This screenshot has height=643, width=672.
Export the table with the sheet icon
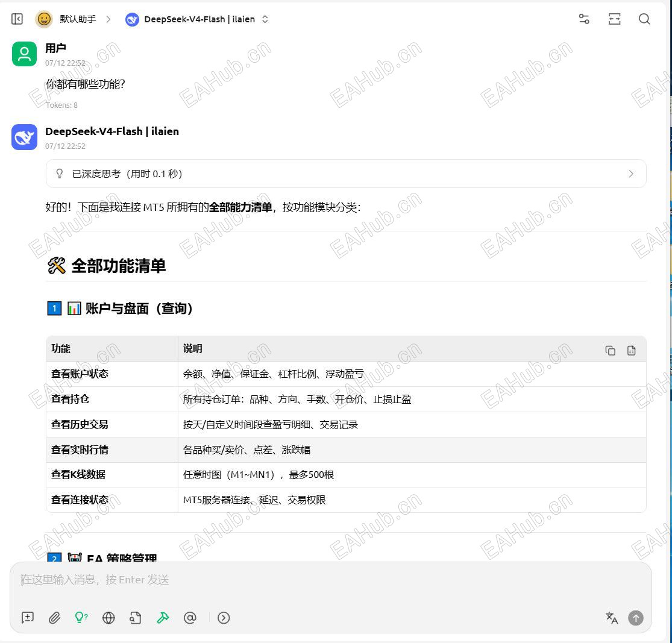pyautogui.click(x=631, y=350)
